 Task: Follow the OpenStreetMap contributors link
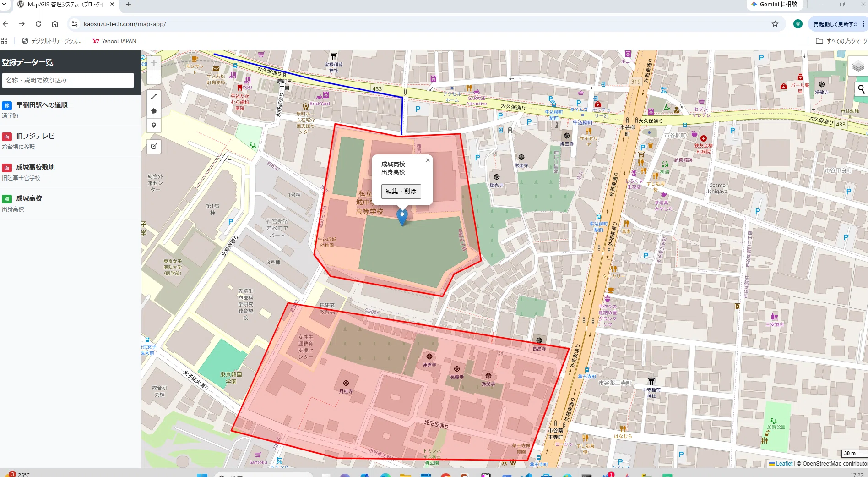coord(835,464)
